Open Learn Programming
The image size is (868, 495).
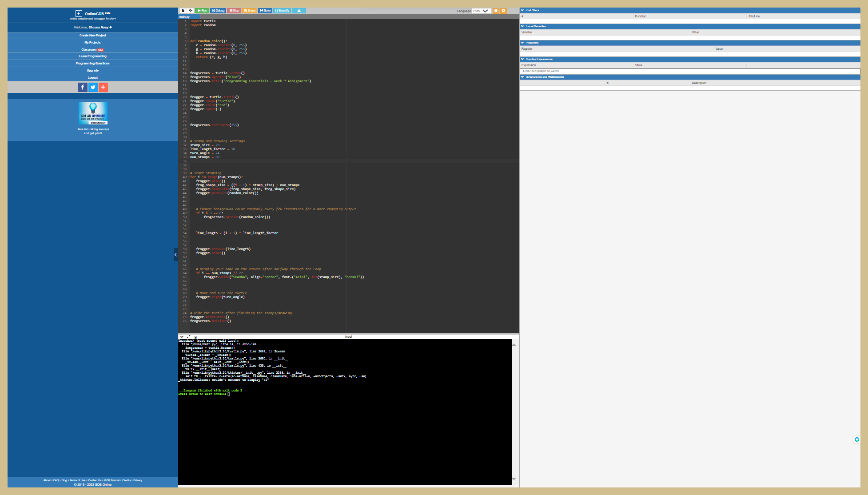click(93, 56)
